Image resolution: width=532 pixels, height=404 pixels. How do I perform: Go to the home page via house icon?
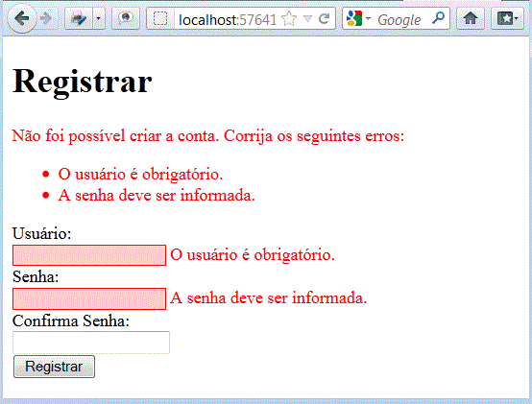(x=471, y=18)
